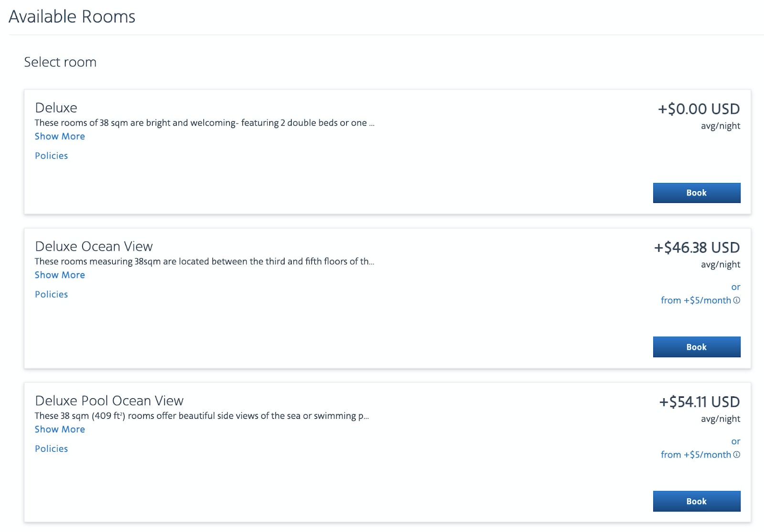
Task: Click the from +$5/month link for Deluxe Pool Ocean View
Action: (x=696, y=455)
